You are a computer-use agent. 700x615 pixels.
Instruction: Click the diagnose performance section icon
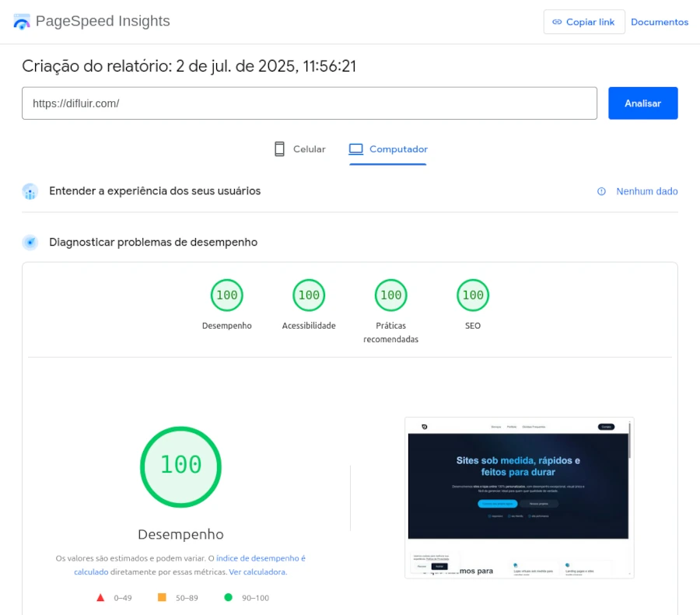[x=30, y=243]
